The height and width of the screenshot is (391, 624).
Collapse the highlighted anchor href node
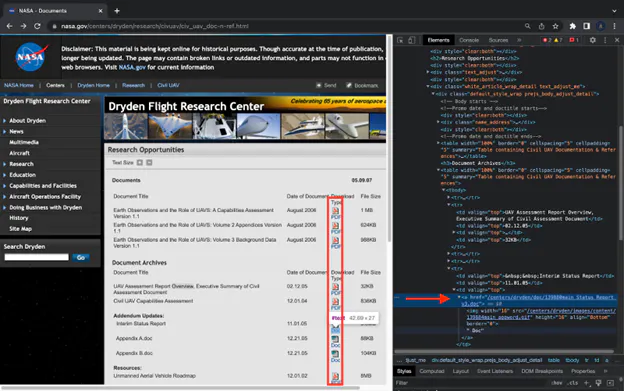click(459, 297)
